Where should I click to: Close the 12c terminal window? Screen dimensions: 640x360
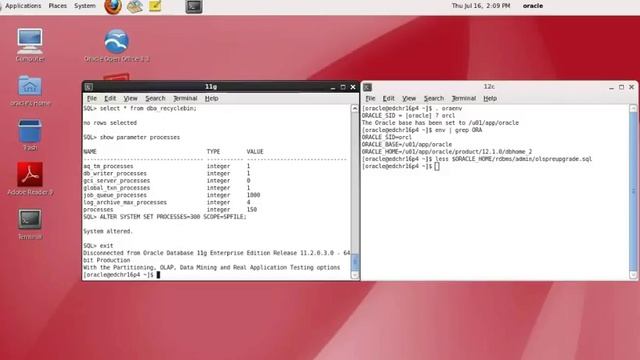(x=631, y=87)
